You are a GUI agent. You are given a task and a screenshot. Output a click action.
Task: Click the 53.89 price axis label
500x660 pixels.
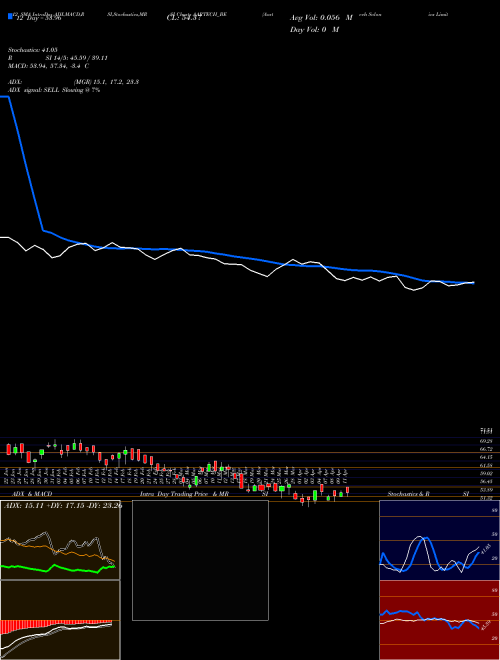tap(486, 490)
